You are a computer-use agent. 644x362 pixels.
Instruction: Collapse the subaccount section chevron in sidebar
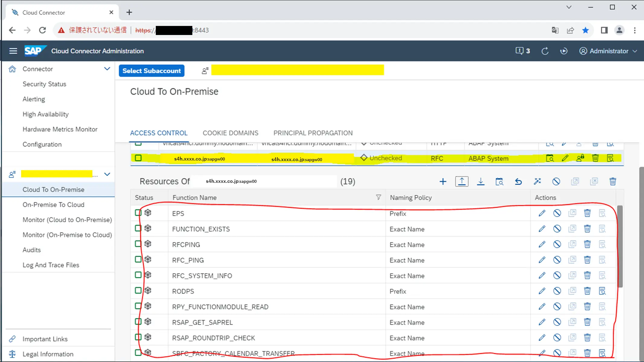click(x=107, y=174)
